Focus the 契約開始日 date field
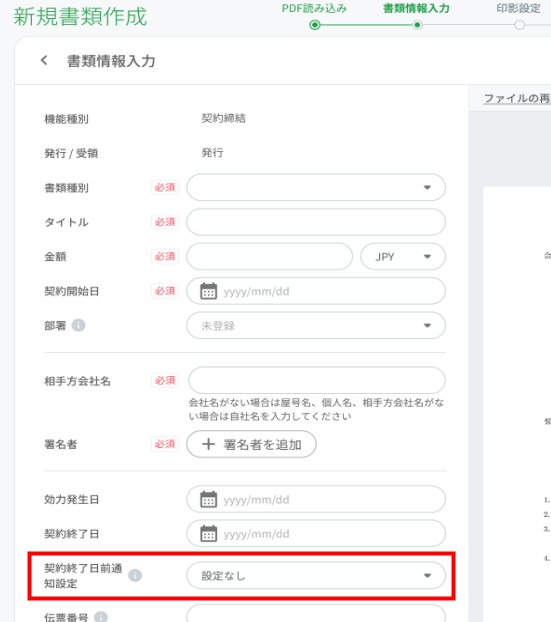This screenshot has height=622, width=551. (316, 291)
